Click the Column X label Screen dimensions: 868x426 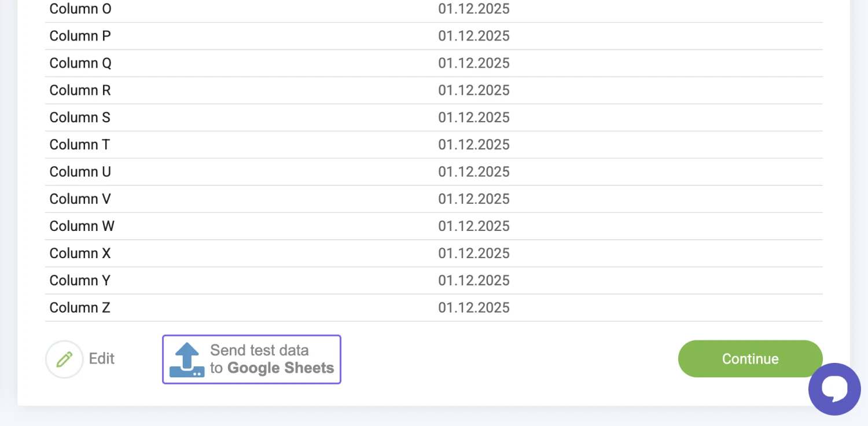80,254
